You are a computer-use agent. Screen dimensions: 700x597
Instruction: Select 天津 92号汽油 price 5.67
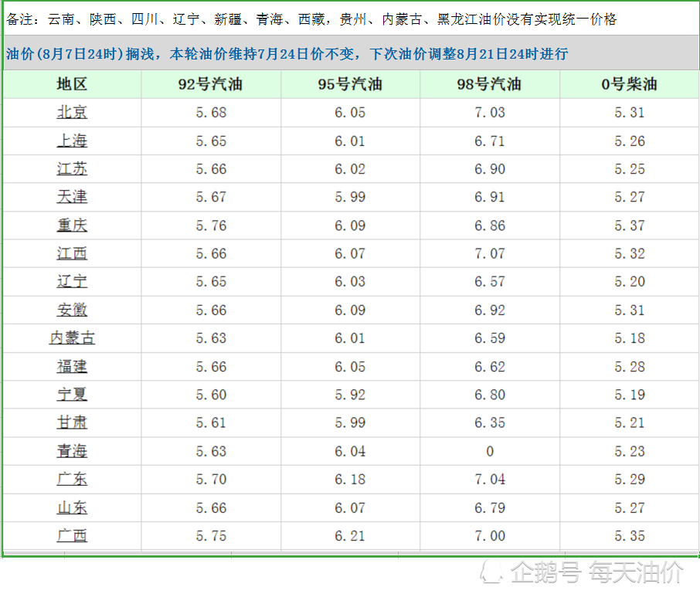point(211,197)
